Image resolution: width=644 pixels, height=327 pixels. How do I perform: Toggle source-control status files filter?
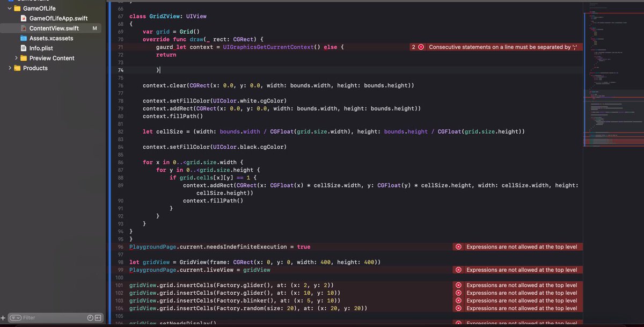98,318
